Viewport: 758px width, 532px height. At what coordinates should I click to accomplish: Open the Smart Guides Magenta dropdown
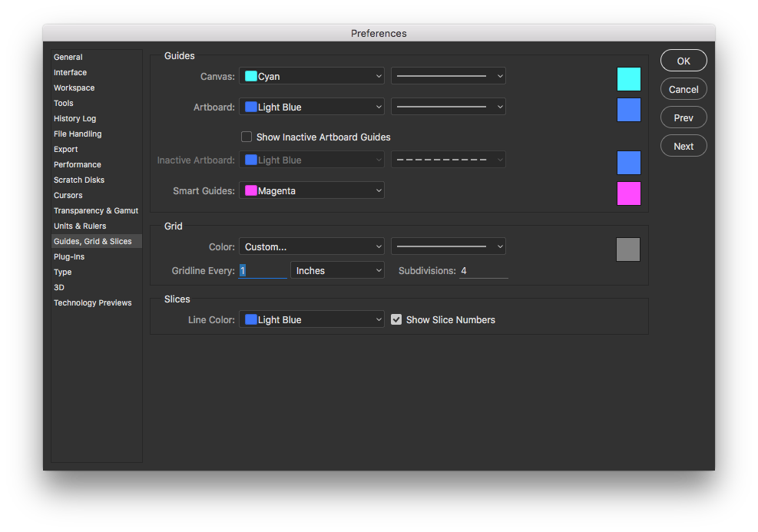pyautogui.click(x=312, y=190)
